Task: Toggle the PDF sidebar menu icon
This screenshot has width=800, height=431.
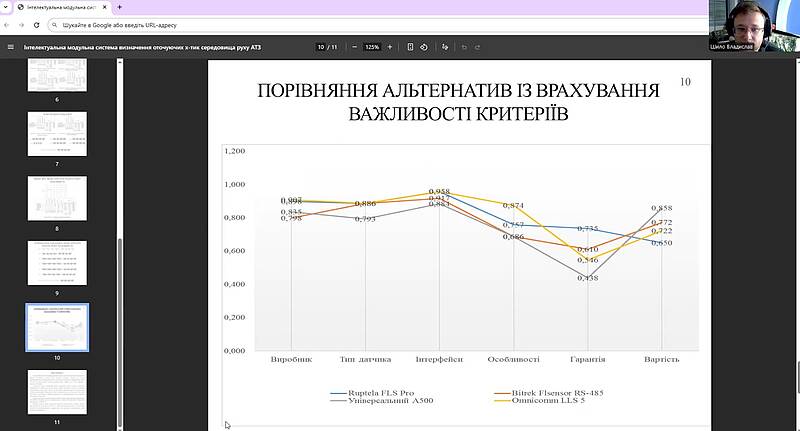Action: tap(11, 47)
